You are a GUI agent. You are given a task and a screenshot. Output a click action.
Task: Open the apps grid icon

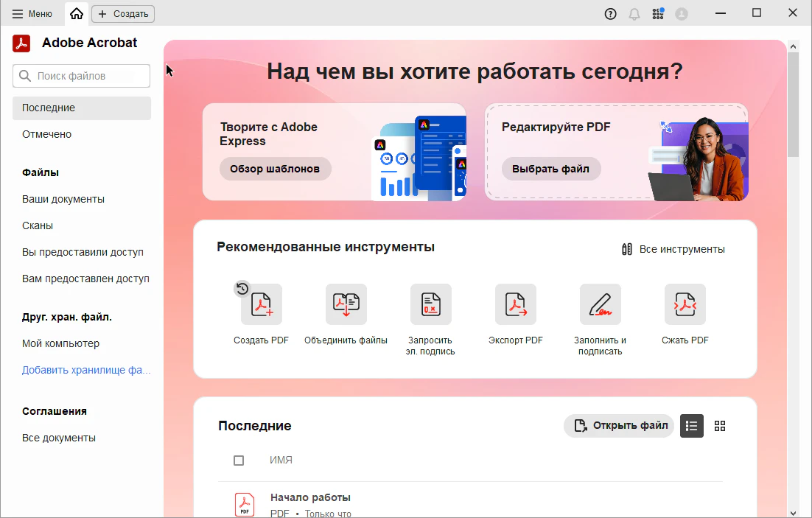coord(658,14)
